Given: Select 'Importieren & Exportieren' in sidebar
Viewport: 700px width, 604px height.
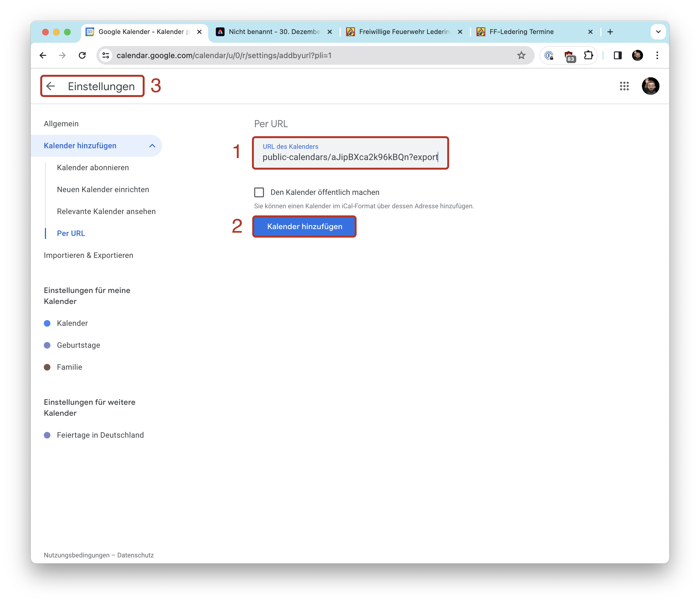Looking at the screenshot, I should point(88,255).
